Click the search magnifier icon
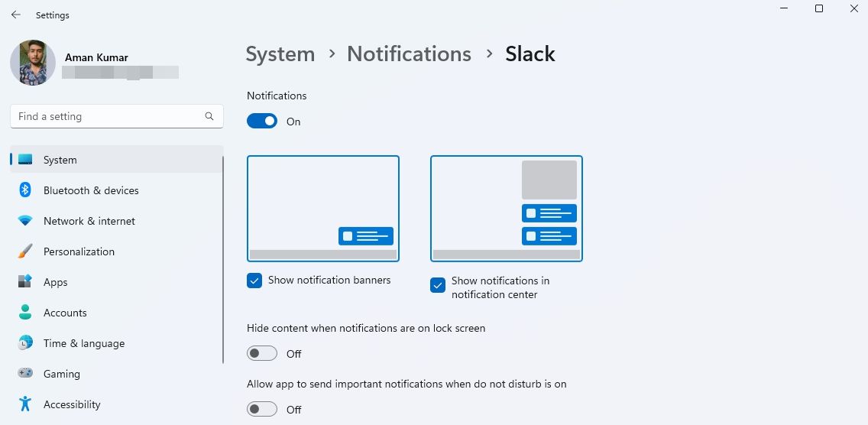This screenshot has width=868, height=425. tap(209, 116)
